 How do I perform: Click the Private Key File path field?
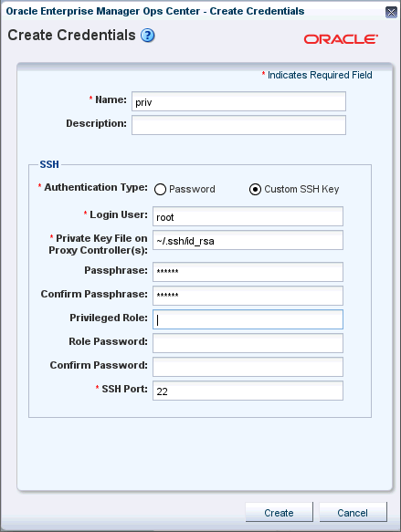pyautogui.click(x=248, y=240)
